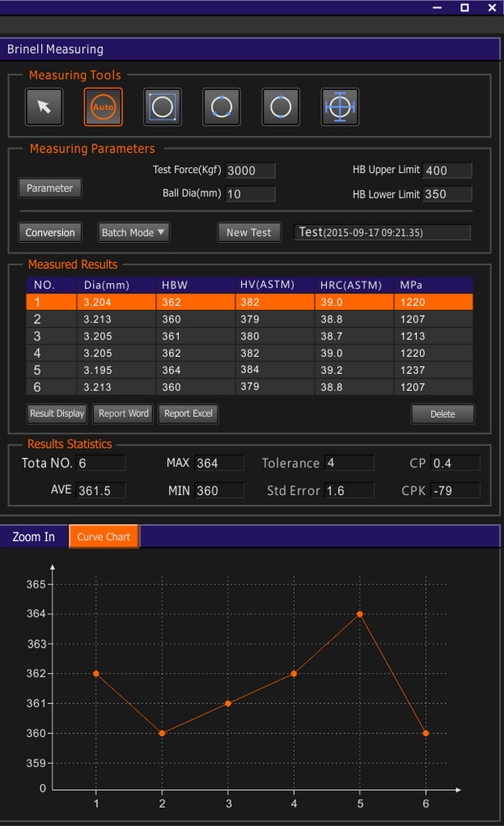This screenshot has width=504, height=826.
Task: Click the Conversion button
Action: point(50,232)
